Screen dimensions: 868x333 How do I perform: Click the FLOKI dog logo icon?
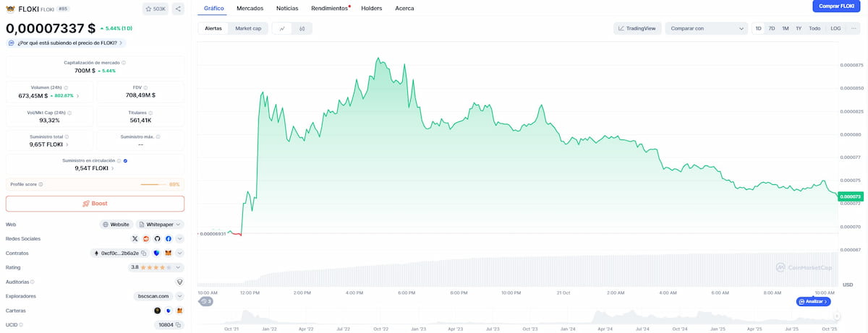coord(11,9)
